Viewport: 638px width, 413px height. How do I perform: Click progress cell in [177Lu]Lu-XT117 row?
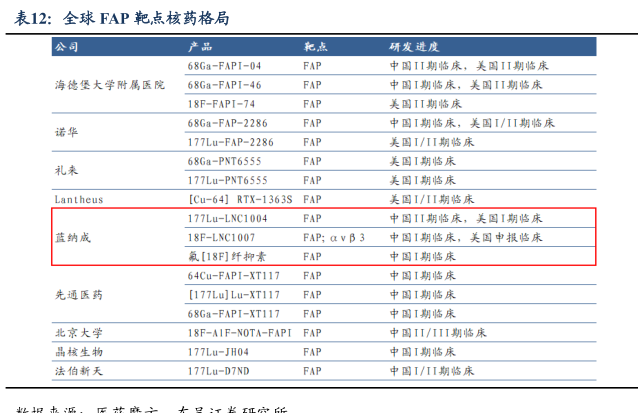[x=422, y=295]
